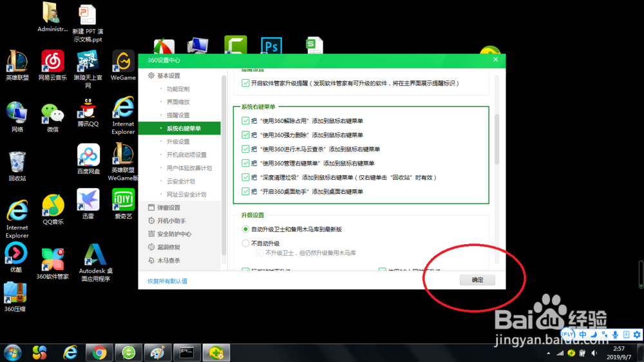Launch 优酷 desktop icon
644x362 pixels.
click(x=16, y=257)
